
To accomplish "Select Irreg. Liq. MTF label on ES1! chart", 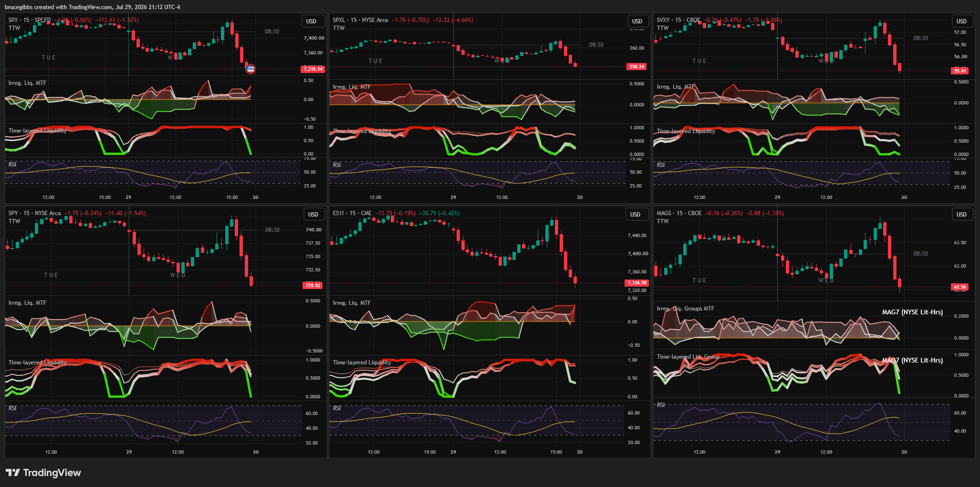I will pyautogui.click(x=352, y=303).
